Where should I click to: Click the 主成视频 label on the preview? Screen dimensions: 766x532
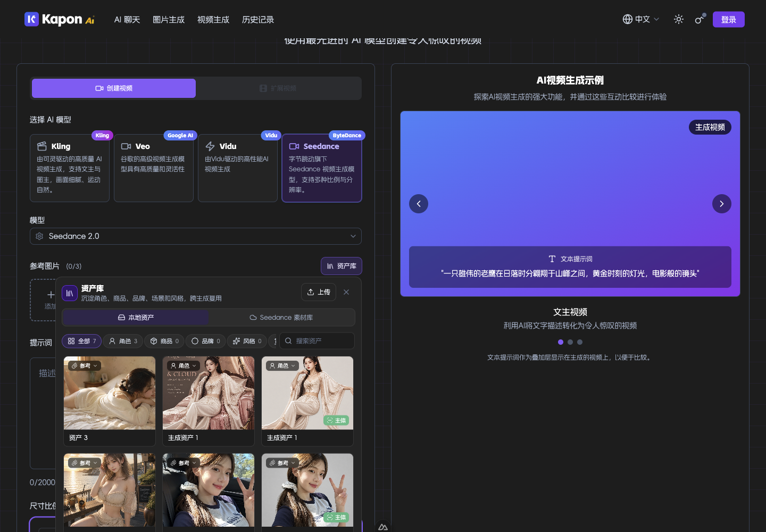click(710, 127)
